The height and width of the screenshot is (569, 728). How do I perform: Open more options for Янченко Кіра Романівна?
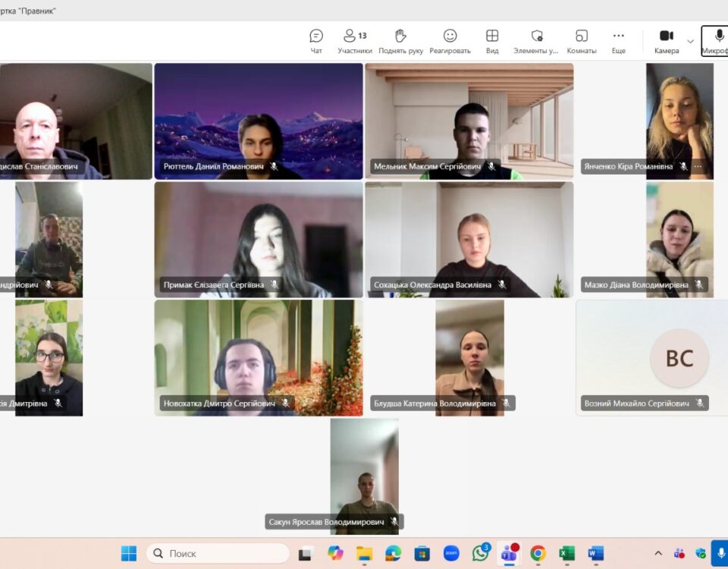[698, 166]
